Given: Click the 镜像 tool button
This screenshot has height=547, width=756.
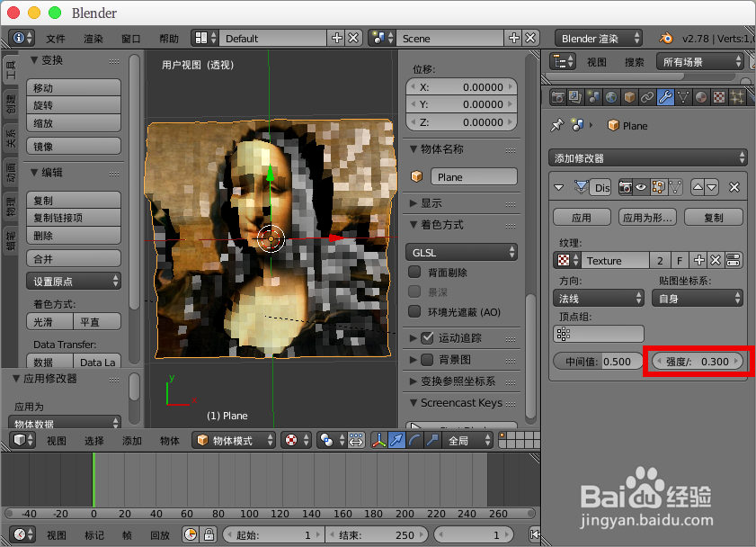Looking at the screenshot, I should [74, 146].
